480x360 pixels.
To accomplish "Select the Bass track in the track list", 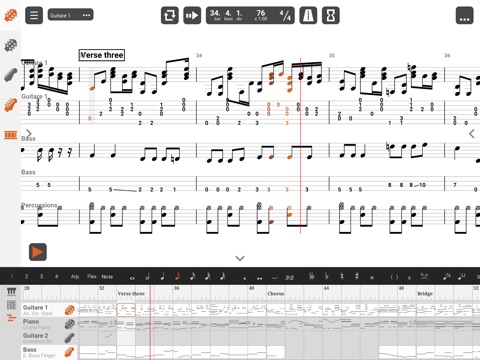I will 49,352.
